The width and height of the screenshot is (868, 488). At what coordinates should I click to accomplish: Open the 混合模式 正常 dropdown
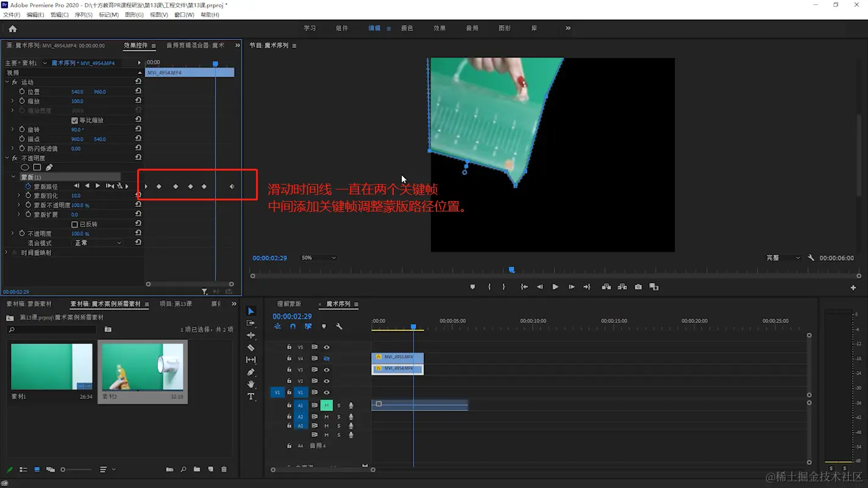tap(98, 243)
